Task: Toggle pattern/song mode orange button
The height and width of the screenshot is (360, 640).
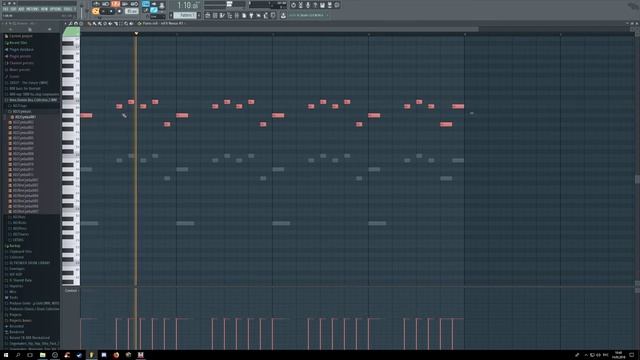Action: (95, 11)
